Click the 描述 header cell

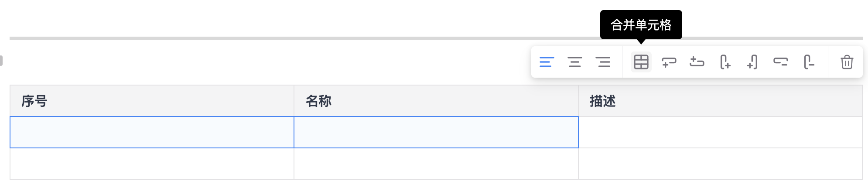(720, 101)
